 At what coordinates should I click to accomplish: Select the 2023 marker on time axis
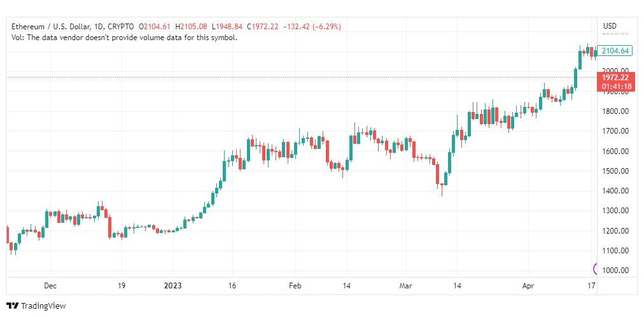173,286
